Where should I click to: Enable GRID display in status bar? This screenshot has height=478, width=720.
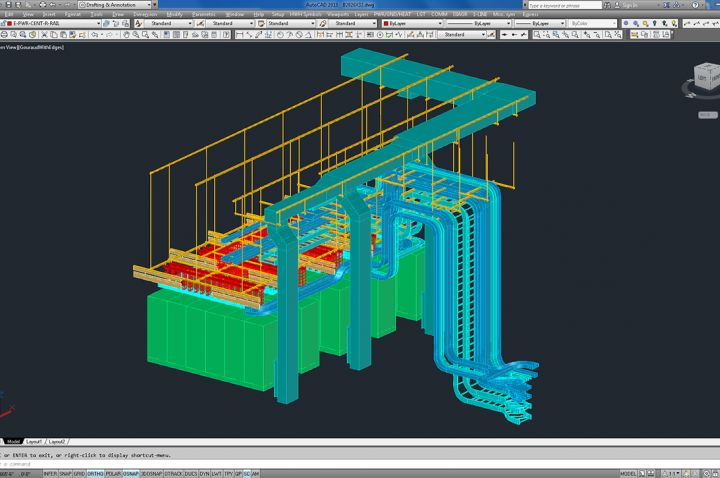(x=78, y=473)
